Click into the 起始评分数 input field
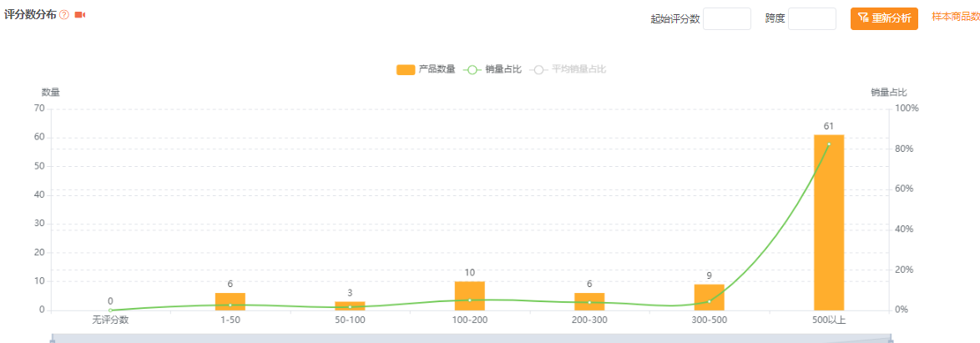 (726, 18)
